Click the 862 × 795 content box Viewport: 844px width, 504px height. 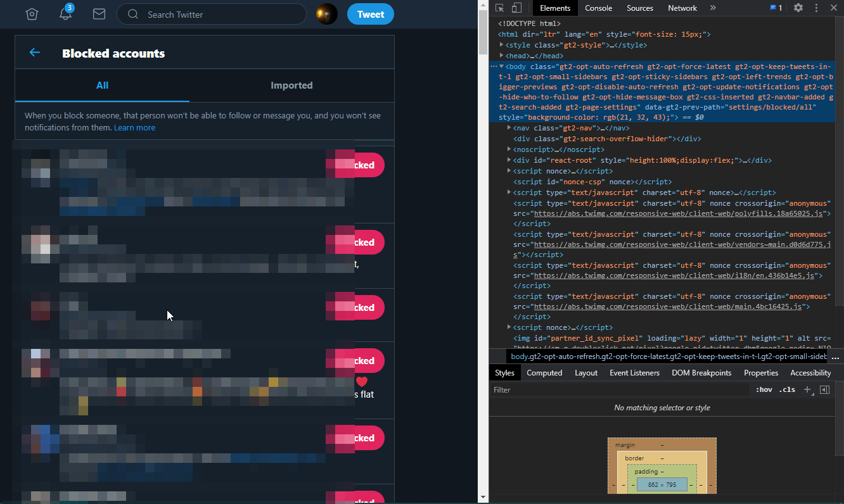662,485
